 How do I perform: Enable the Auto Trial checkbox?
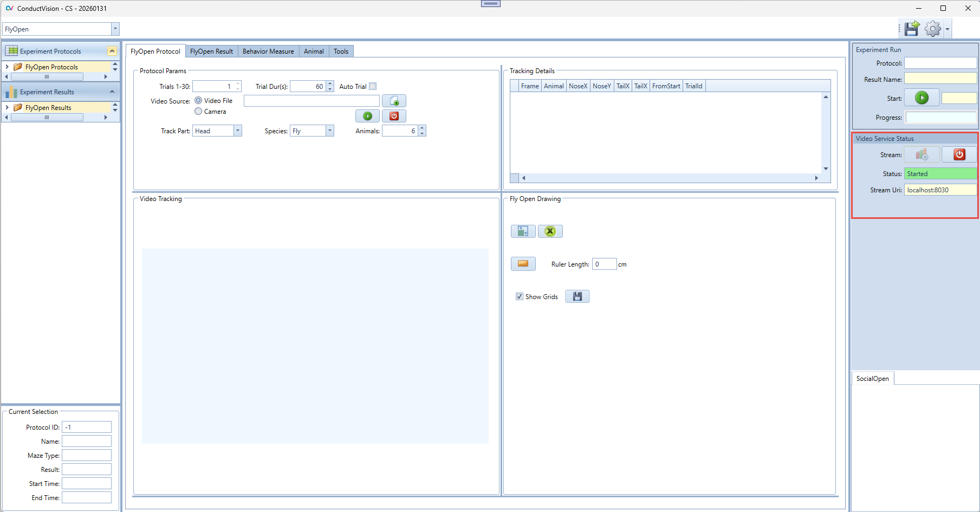(373, 87)
